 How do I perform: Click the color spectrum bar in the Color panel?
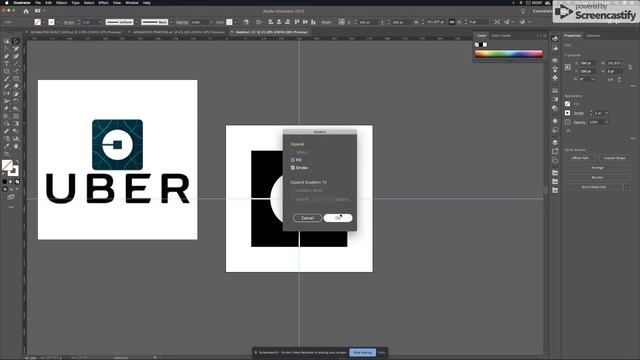(x=509, y=54)
